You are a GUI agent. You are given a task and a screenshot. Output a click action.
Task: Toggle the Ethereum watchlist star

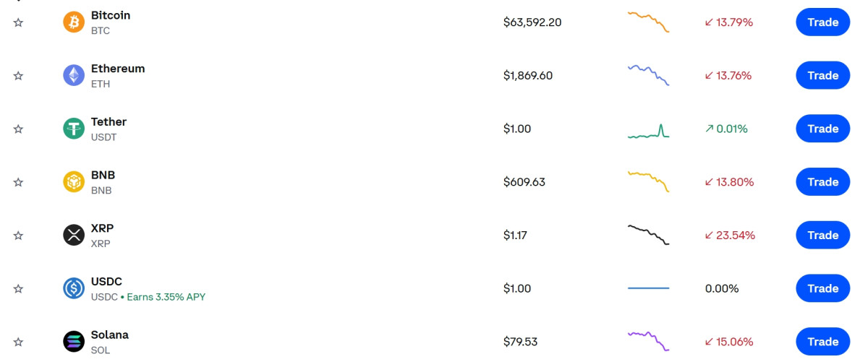(x=19, y=76)
